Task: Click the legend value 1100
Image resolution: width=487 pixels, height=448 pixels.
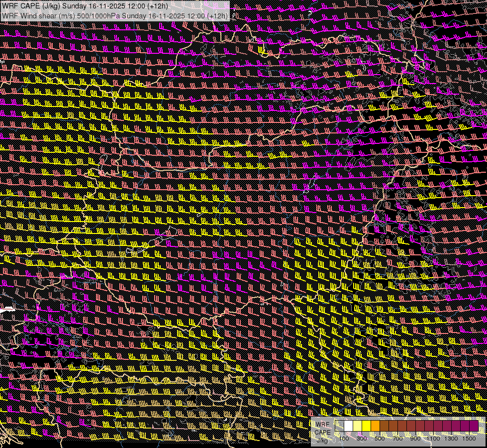Action: pos(433,439)
